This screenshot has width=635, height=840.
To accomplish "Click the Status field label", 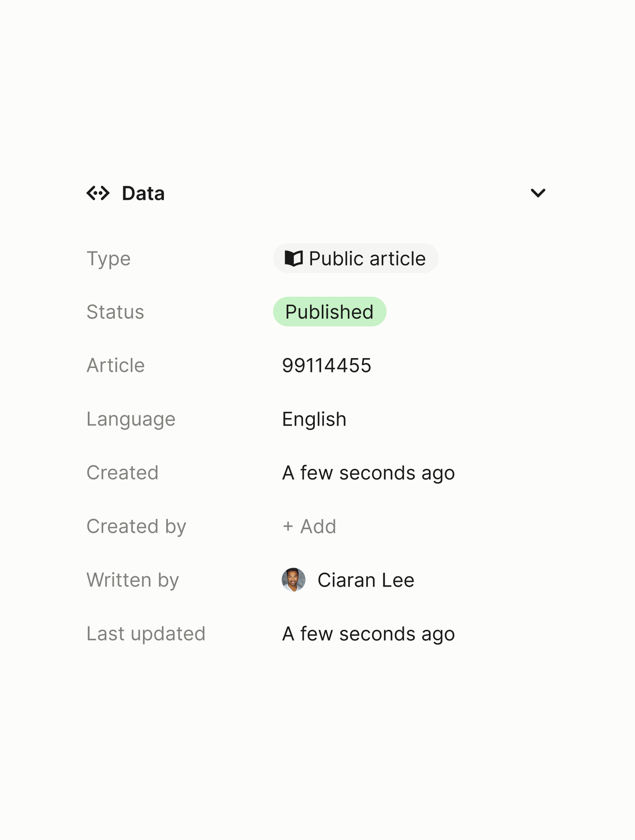I will [x=115, y=312].
